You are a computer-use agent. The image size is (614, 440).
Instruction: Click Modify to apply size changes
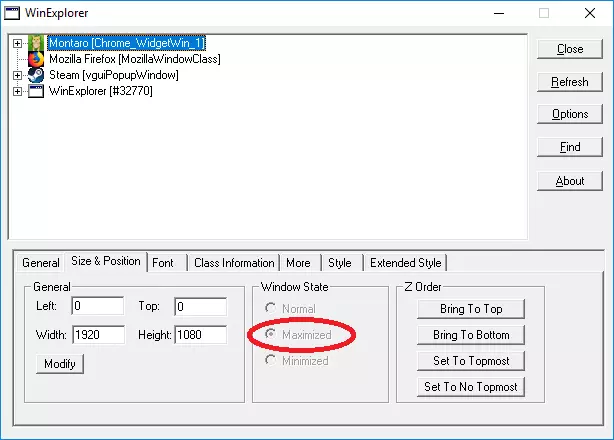point(60,364)
